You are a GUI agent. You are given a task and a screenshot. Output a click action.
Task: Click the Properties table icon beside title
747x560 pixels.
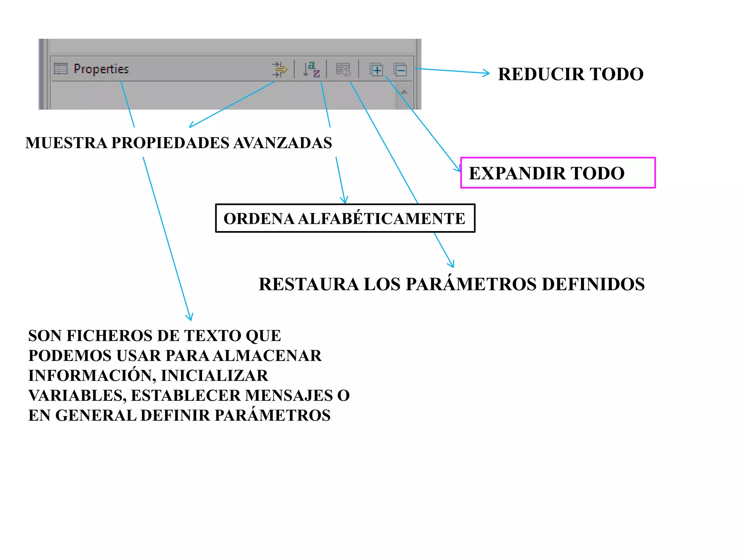[61, 69]
